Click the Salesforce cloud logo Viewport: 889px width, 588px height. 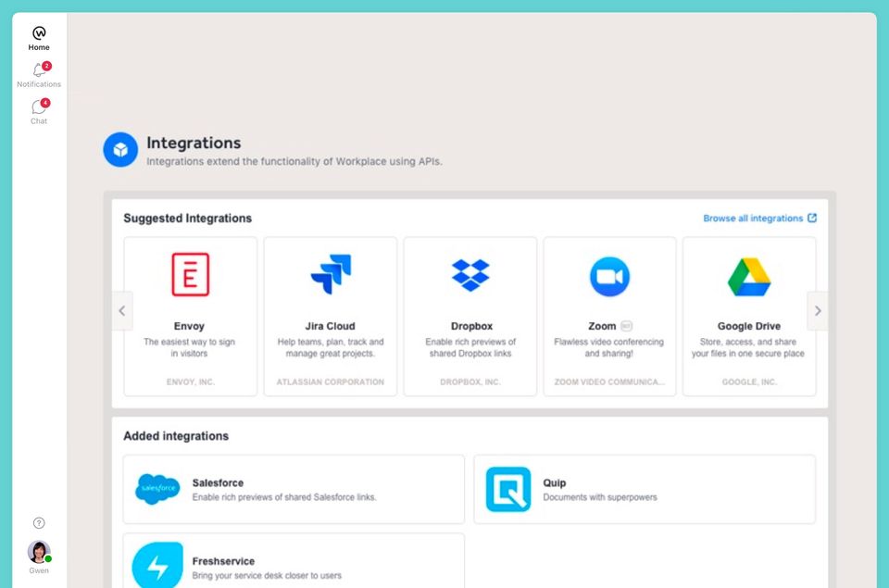pyautogui.click(x=157, y=489)
